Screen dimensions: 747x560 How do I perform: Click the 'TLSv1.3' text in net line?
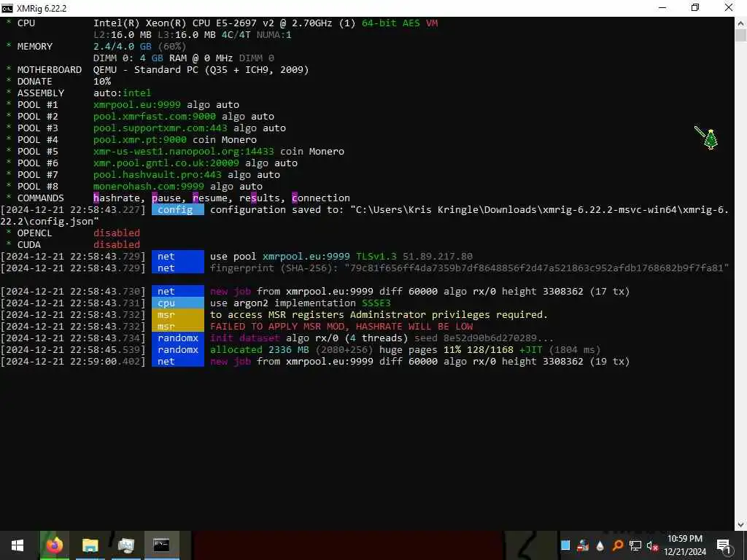pos(376,256)
